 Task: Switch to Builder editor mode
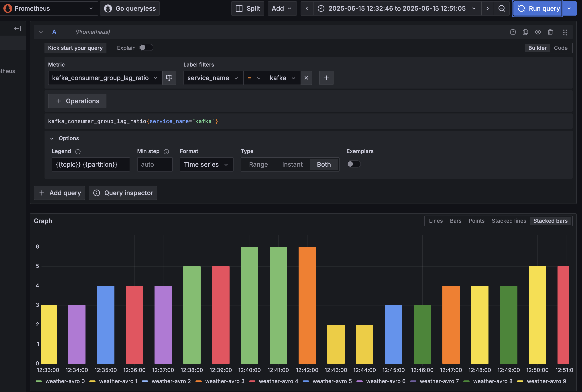537,48
